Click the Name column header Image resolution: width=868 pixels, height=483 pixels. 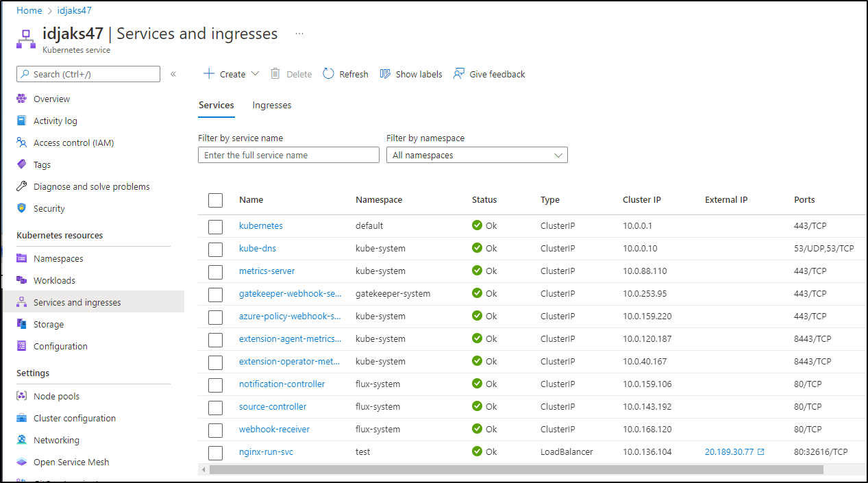(x=251, y=200)
